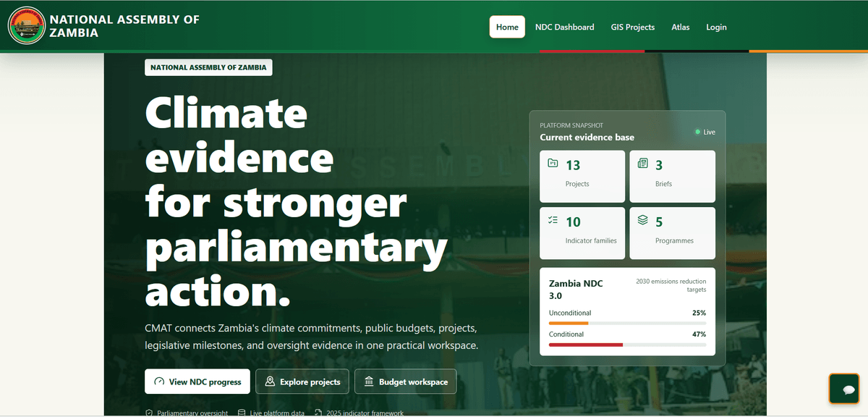
Task: Click the newspaper icon on Briefs card
Action: point(642,164)
